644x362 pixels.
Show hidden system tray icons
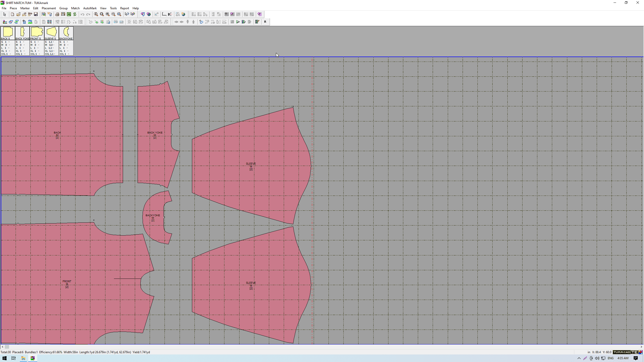(x=579, y=358)
